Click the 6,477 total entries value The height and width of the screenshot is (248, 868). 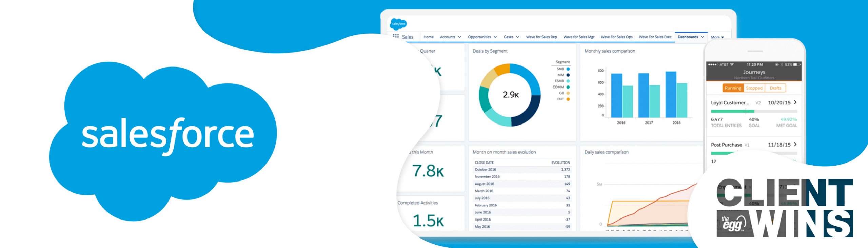[x=716, y=119]
